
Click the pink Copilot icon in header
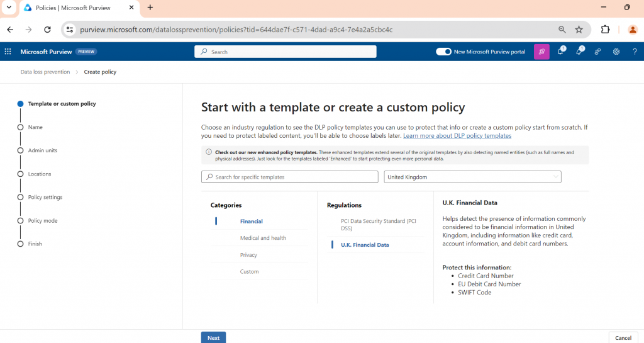541,52
